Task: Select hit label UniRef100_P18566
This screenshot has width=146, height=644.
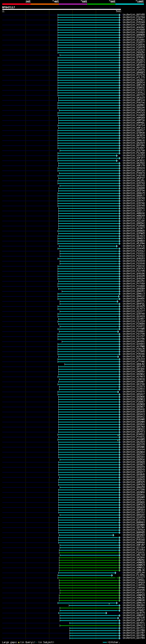Action: click(x=134, y=226)
